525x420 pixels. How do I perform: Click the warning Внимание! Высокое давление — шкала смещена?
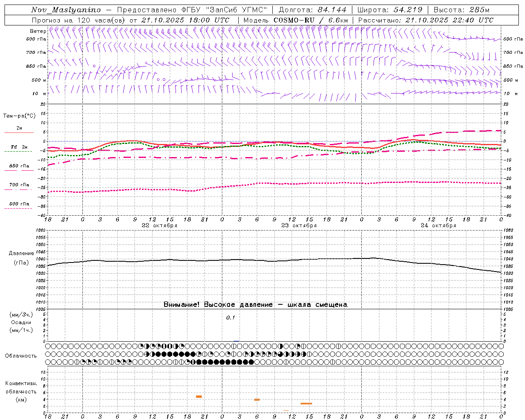pos(256,305)
